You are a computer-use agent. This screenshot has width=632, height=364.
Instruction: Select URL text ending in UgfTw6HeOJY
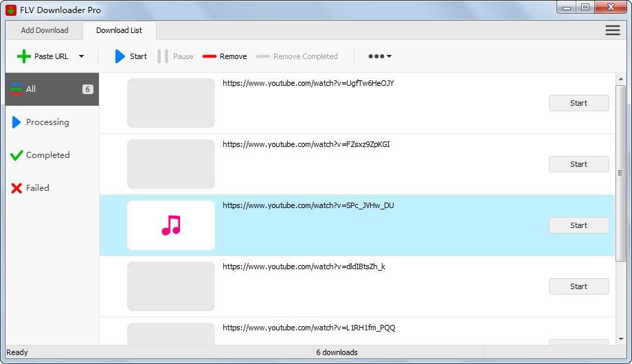308,83
